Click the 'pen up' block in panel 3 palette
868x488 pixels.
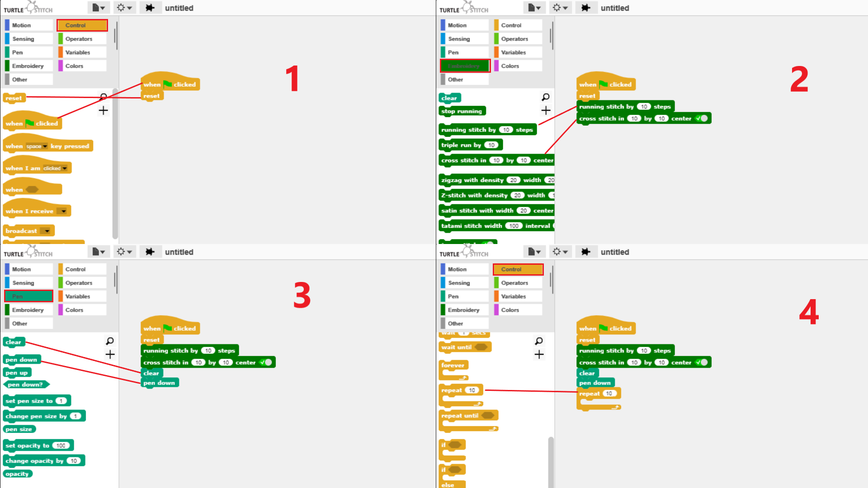[x=17, y=373]
